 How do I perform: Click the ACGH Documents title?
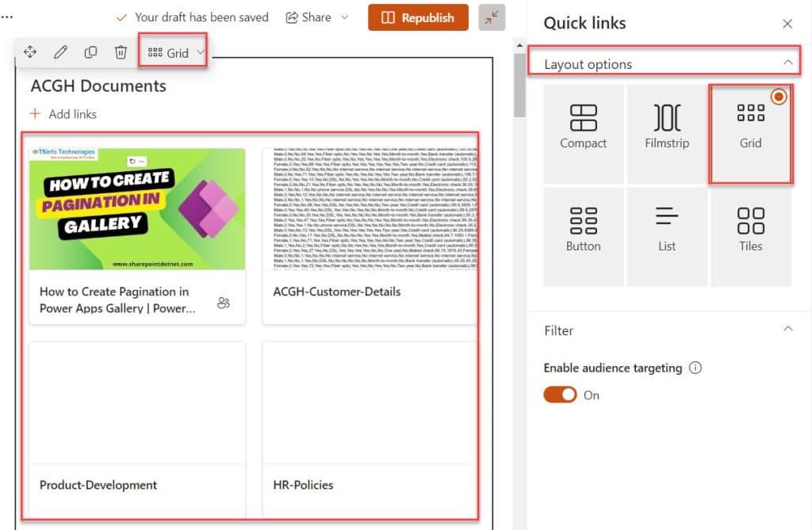(x=98, y=86)
